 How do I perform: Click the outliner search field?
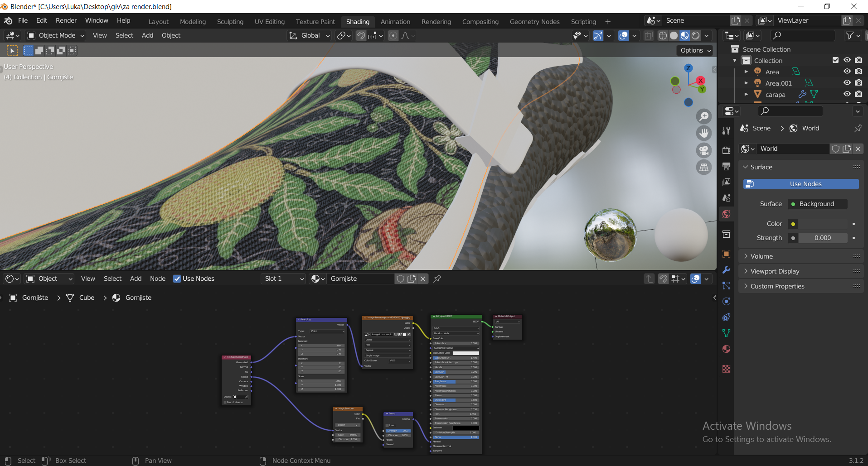point(803,35)
